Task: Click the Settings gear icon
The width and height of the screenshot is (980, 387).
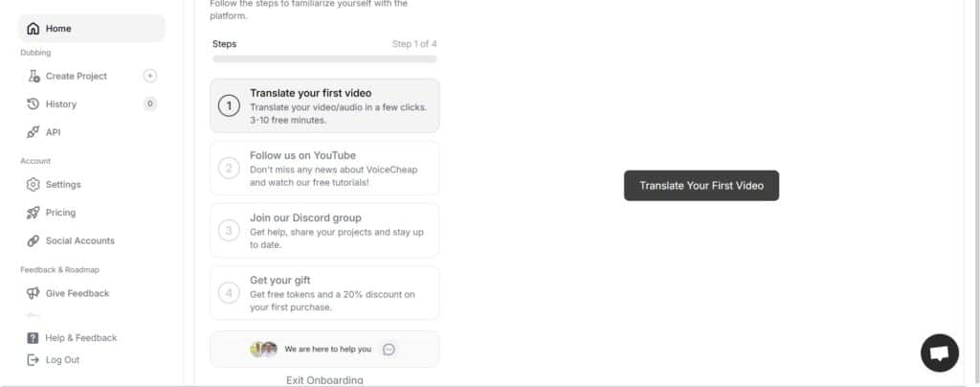Action: pos(33,185)
